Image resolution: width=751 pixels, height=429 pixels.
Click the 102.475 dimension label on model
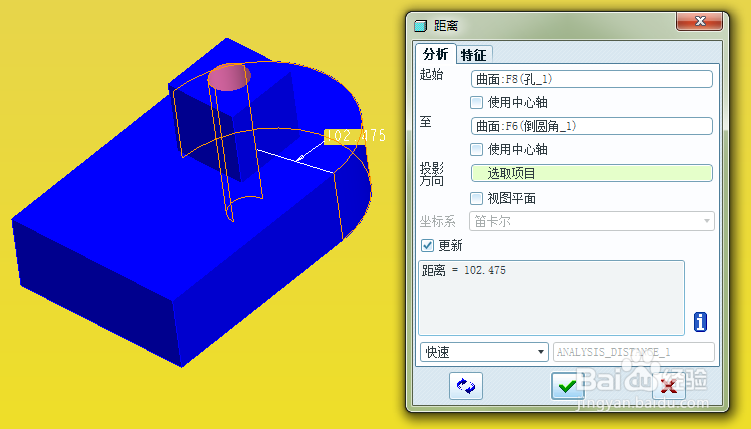tap(355, 136)
